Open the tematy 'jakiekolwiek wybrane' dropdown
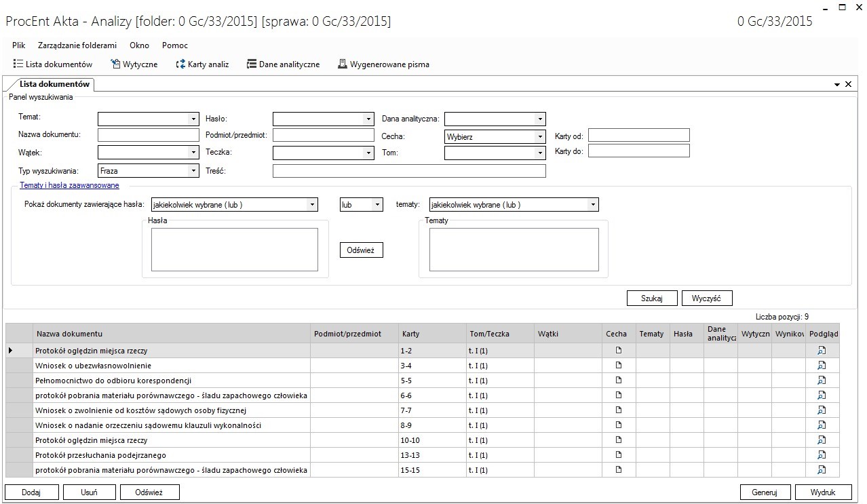 [x=594, y=204]
